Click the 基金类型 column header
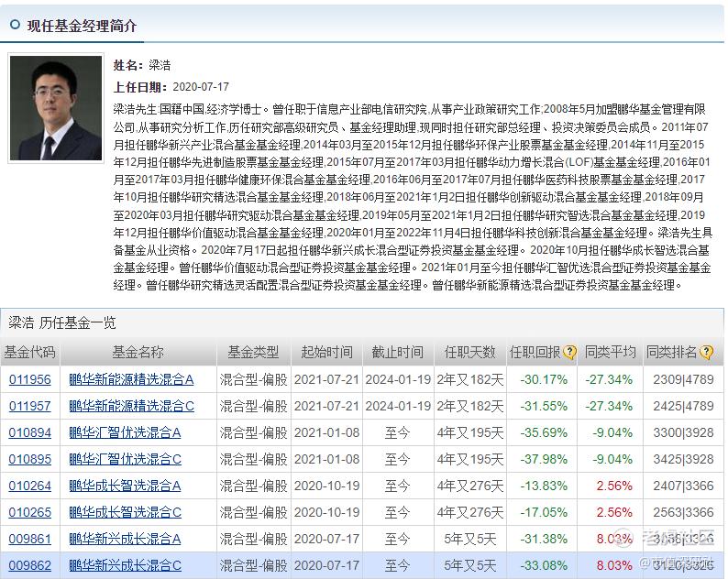The image size is (728, 579). click(x=253, y=352)
